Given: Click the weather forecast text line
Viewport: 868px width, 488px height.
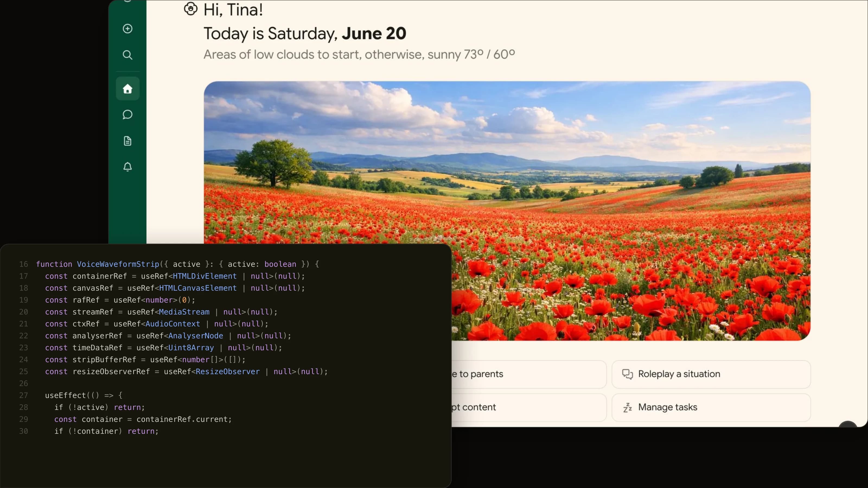Looking at the screenshot, I should [x=359, y=54].
